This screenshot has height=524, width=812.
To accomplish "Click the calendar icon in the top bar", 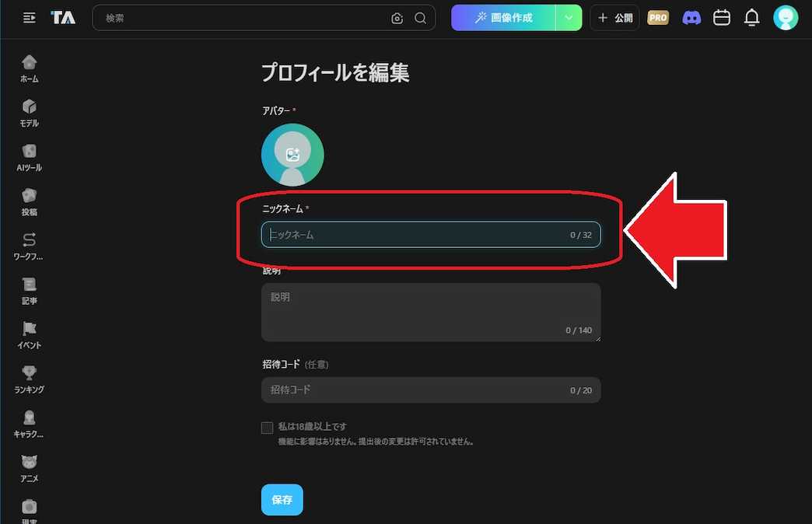I will click(722, 17).
